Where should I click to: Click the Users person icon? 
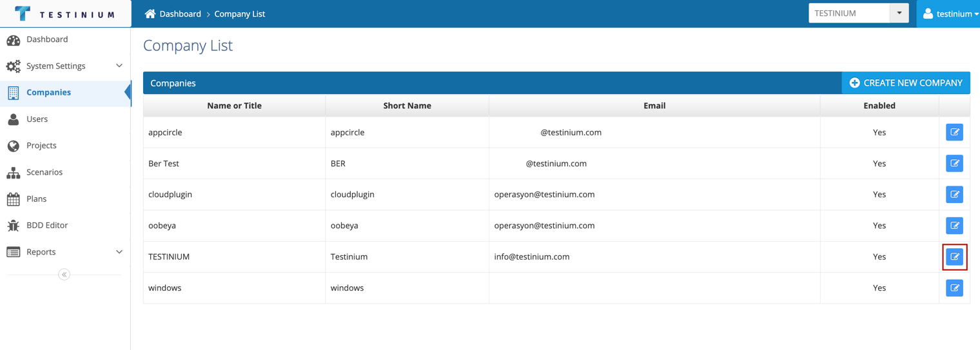(x=13, y=119)
